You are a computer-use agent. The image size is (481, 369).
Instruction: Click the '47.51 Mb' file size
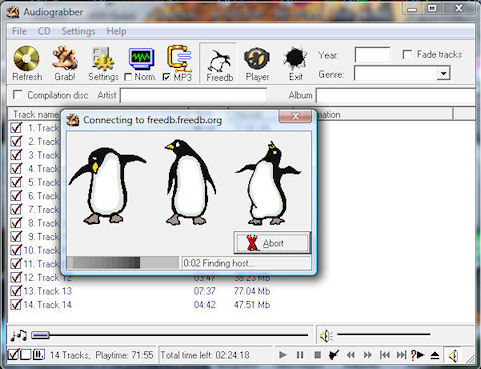tap(252, 305)
